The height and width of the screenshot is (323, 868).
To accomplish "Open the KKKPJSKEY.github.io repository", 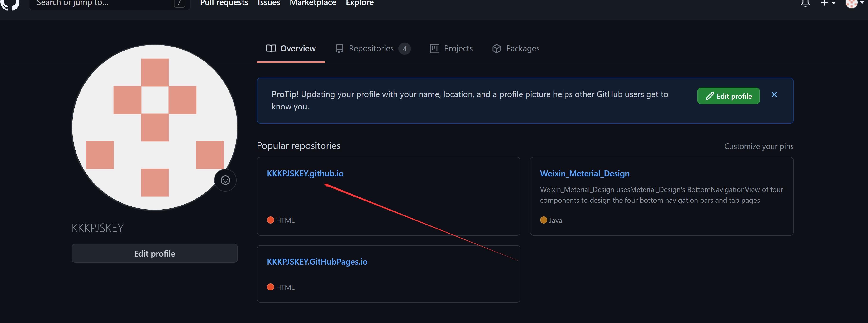I will pos(305,173).
